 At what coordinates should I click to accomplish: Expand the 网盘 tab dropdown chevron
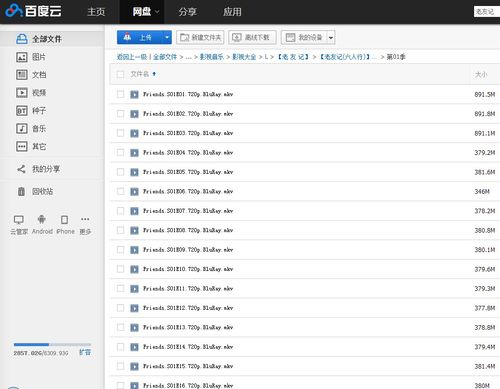click(x=157, y=12)
